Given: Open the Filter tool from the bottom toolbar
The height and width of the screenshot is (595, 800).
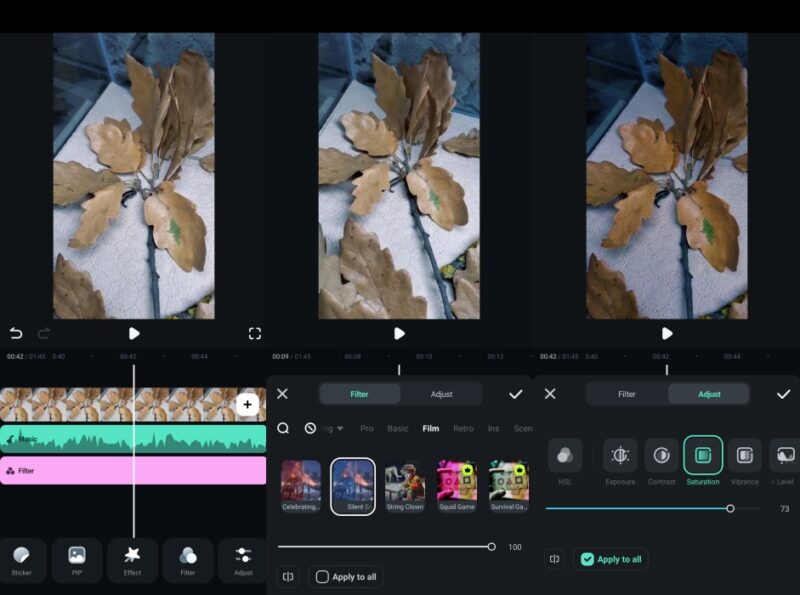Looking at the screenshot, I should pos(185,560).
